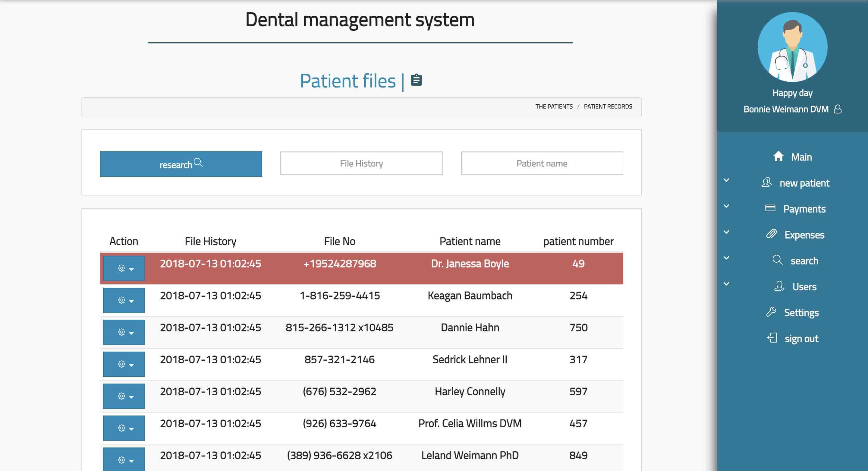The image size is (868, 471).
Task: Click patient number 254
Action: click(x=579, y=296)
